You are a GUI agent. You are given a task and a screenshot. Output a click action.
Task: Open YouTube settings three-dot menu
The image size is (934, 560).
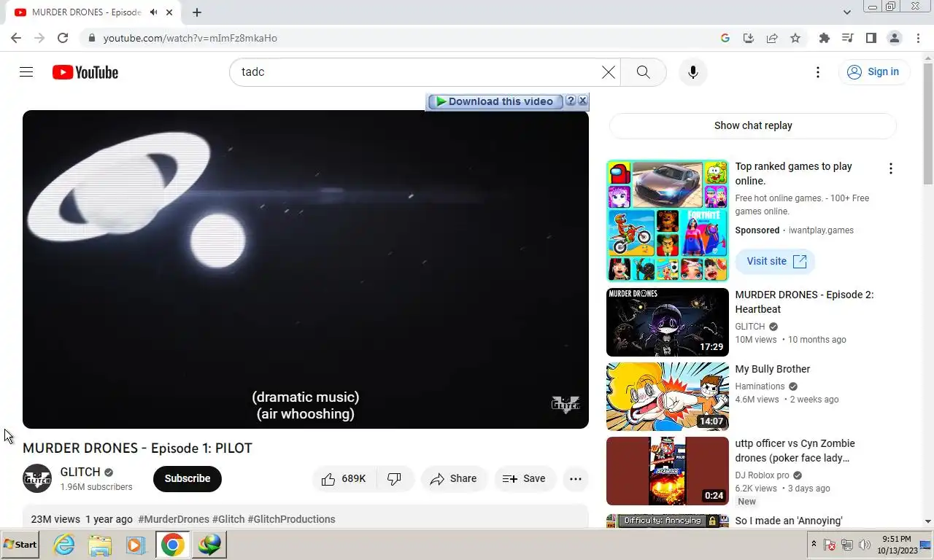click(x=818, y=72)
